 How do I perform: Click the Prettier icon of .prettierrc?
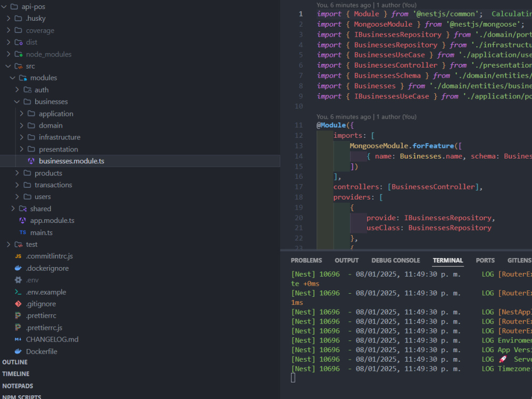click(x=18, y=315)
